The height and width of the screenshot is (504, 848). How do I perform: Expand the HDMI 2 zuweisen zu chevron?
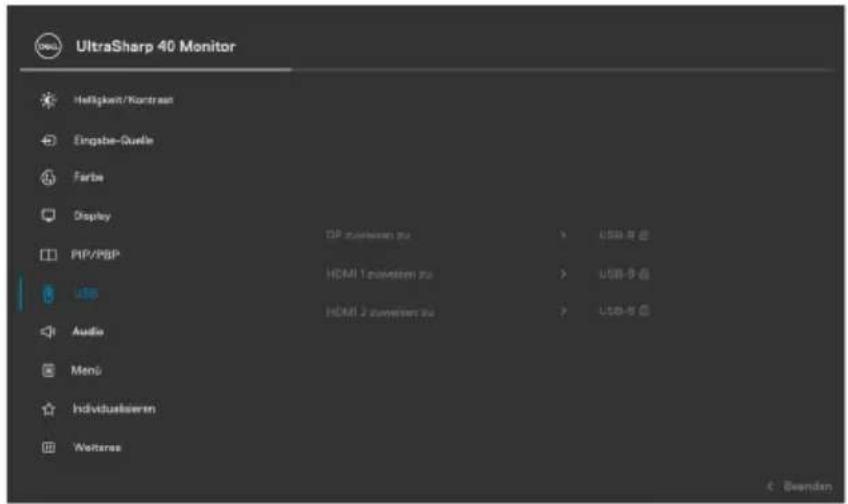[563, 311]
